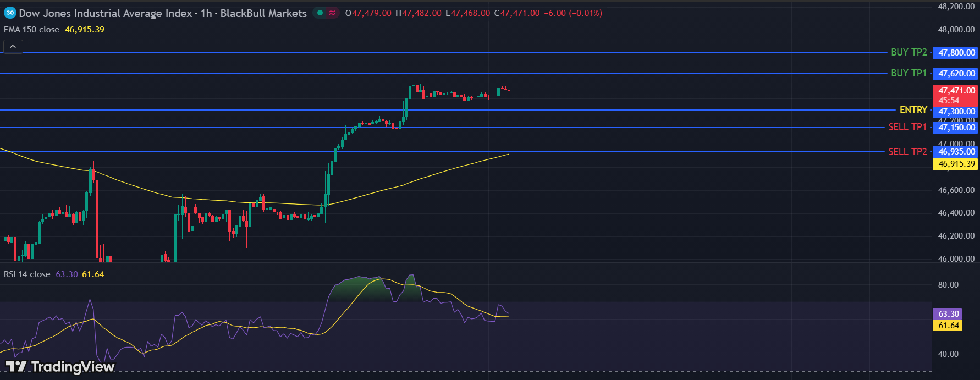Screen dimensions: 980x380
Task: Collapse the indicator legend with chevron arrow
Action: coord(13,47)
